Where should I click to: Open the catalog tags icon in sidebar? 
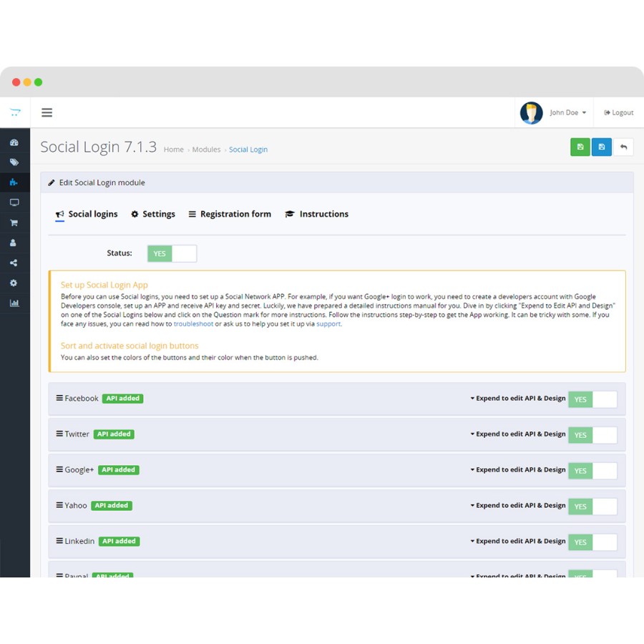coord(14,162)
